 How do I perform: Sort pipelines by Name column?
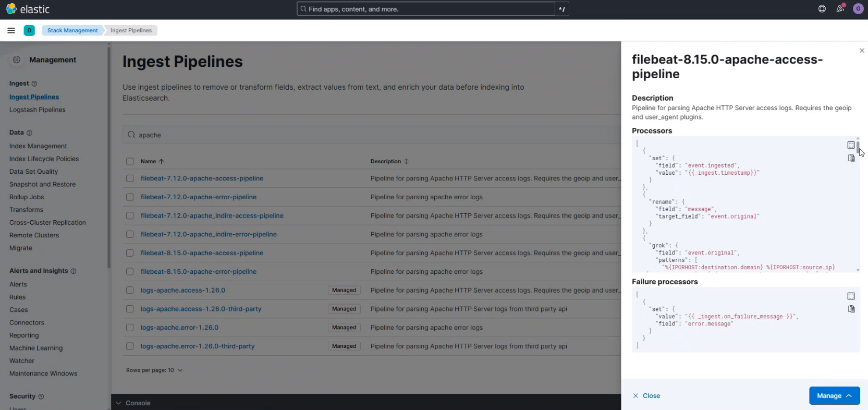[x=152, y=162]
